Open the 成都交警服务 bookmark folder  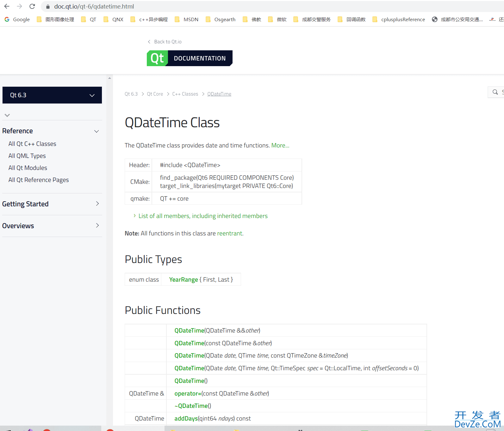point(312,19)
